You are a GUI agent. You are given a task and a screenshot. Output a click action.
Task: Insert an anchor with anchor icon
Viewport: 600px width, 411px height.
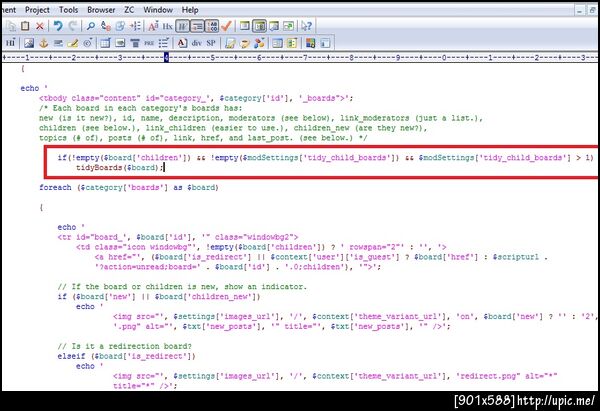pos(44,43)
